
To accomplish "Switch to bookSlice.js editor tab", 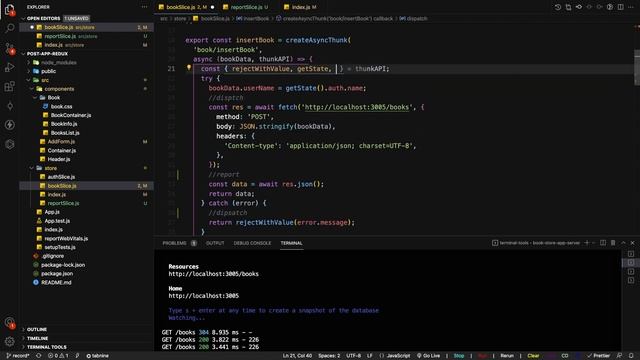I will [186, 7].
